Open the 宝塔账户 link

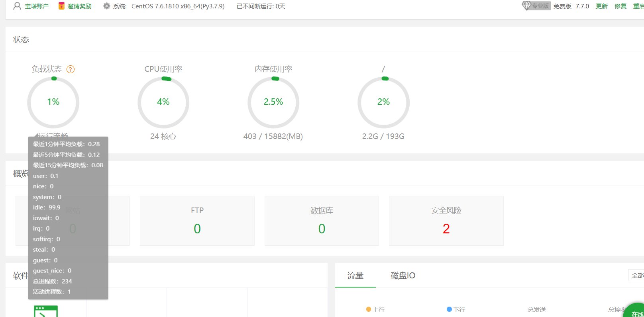pyautogui.click(x=37, y=6)
